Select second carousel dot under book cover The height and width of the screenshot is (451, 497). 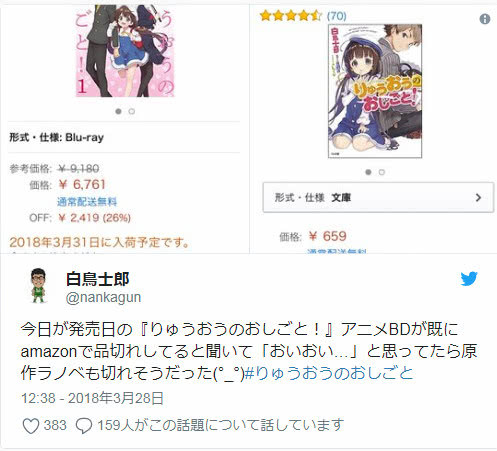[382, 172]
